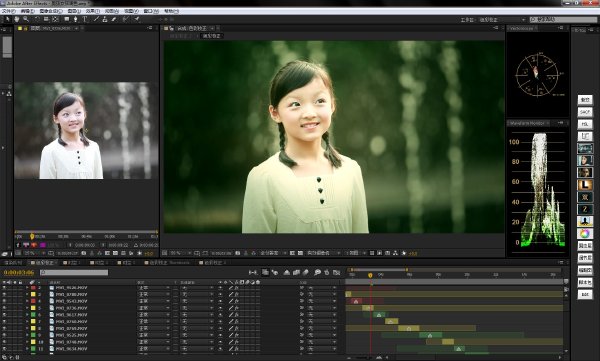Hide layer 6 with its eye toggle

[x=4, y=315]
